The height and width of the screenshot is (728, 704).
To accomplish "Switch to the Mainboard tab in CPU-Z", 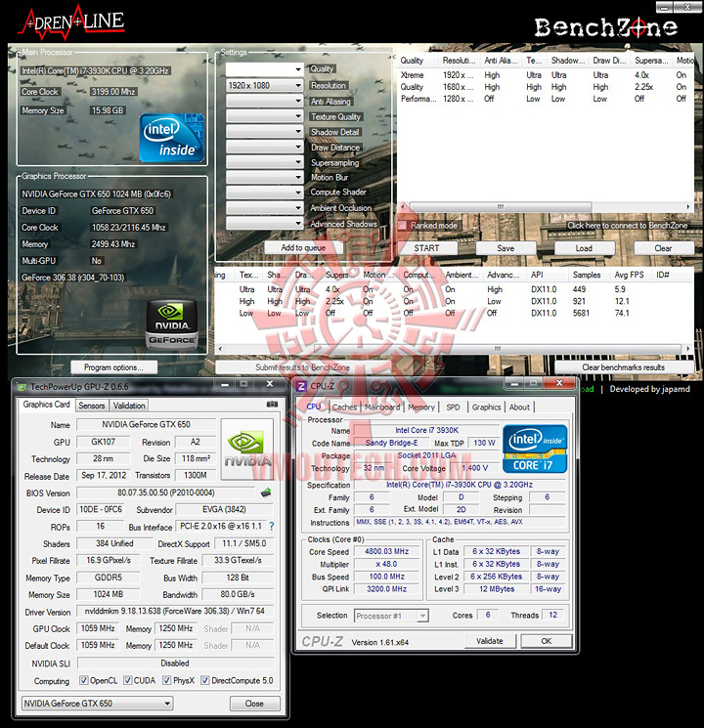I will pos(382,407).
